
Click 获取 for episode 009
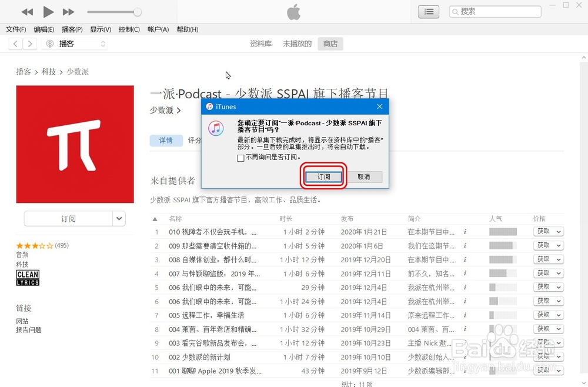pyautogui.click(x=543, y=245)
